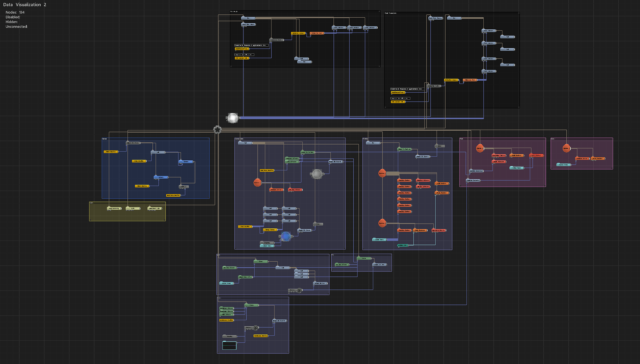Click the Mesh Attractor node
Image resolution: width=640 pixels, height=364 pixels.
(x=499, y=162)
